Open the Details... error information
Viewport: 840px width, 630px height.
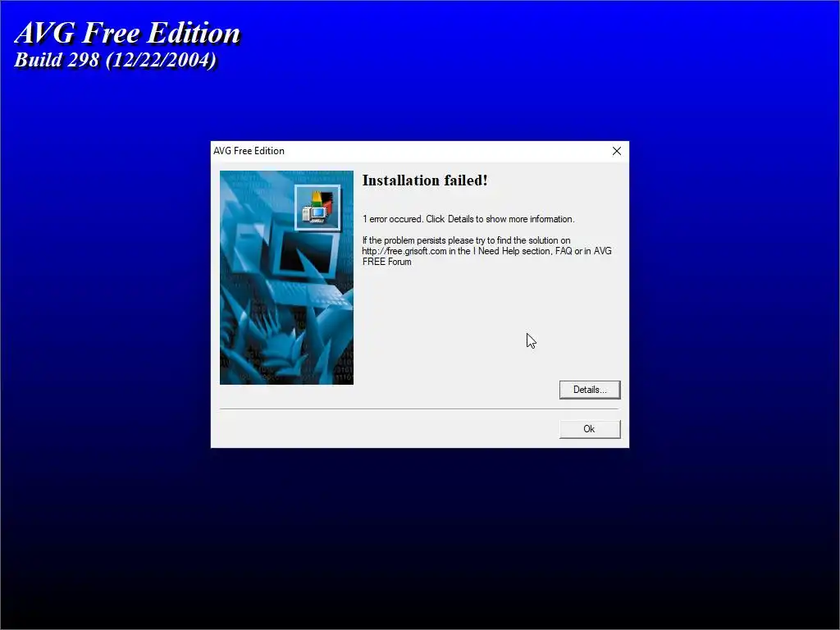click(590, 390)
